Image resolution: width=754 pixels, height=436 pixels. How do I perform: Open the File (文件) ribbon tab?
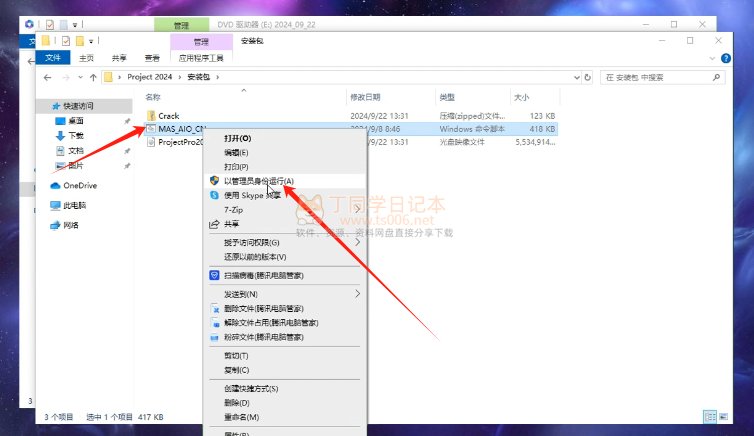tap(53, 58)
